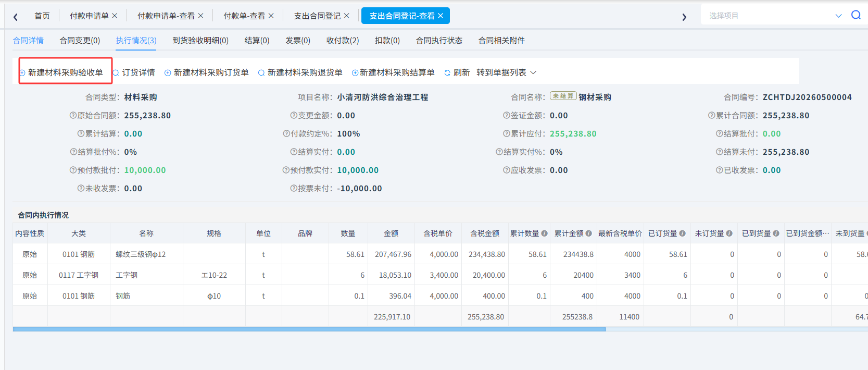This screenshot has width=868, height=370.
Task: Refresh with the 刷新 button
Action: point(457,72)
